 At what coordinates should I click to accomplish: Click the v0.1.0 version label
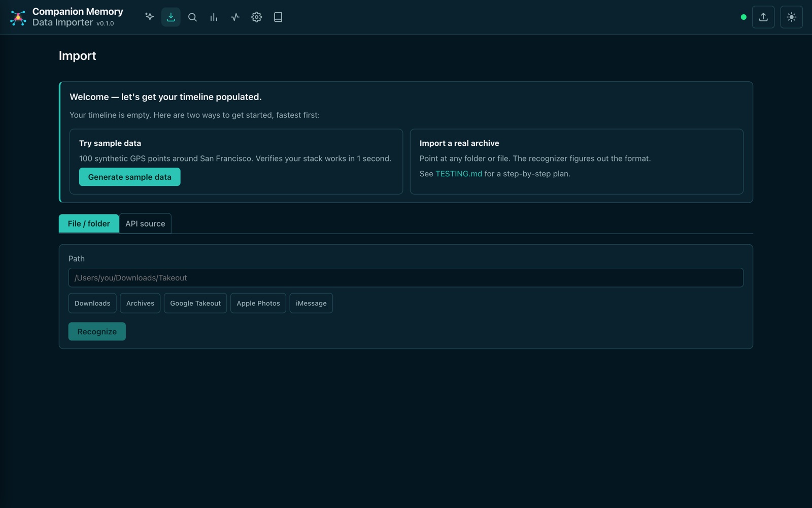point(105,23)
